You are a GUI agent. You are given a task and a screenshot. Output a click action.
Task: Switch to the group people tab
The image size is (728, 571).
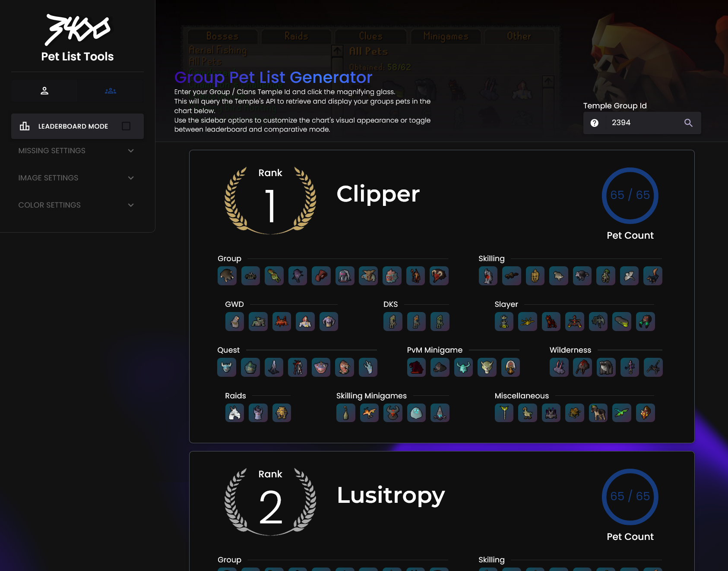[111, 91]
